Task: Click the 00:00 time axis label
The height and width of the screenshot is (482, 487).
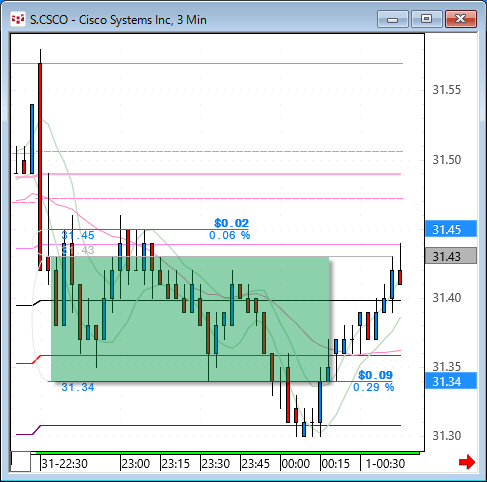Action: point(296,464)
